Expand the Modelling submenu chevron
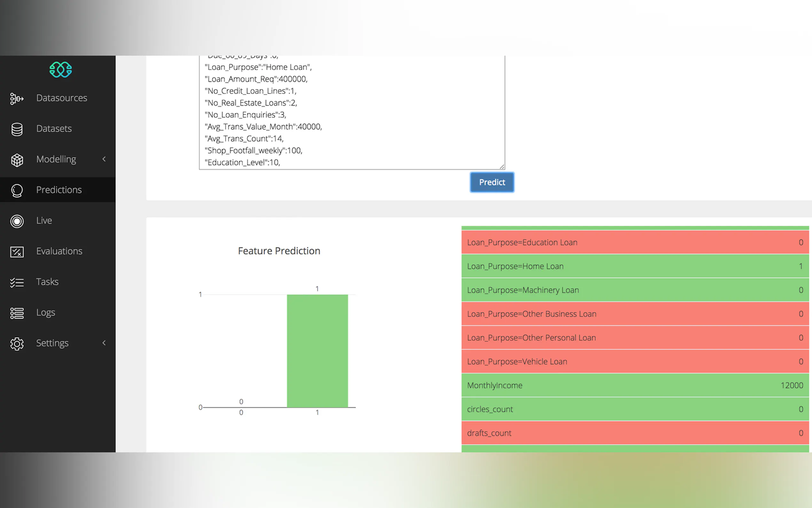812x508 pixels. [104, 159]
